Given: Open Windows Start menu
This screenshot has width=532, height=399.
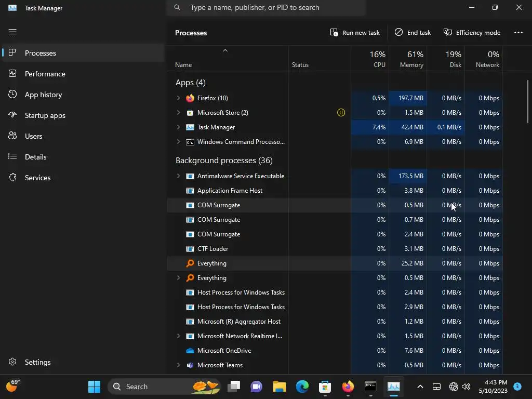Looking at the screenshot, I should click(94, 387).
